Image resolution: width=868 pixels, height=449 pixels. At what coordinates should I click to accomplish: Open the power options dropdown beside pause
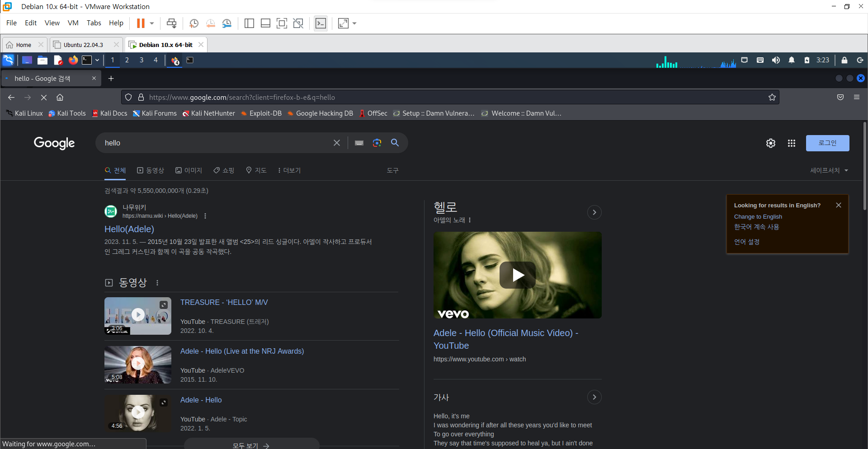click(x=152, y=23)
